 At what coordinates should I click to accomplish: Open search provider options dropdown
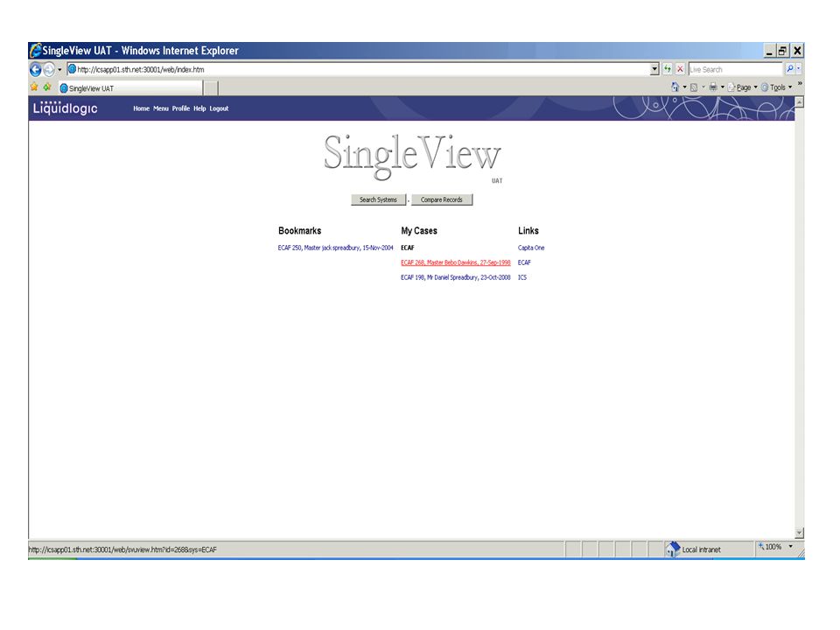coord(798,69)
